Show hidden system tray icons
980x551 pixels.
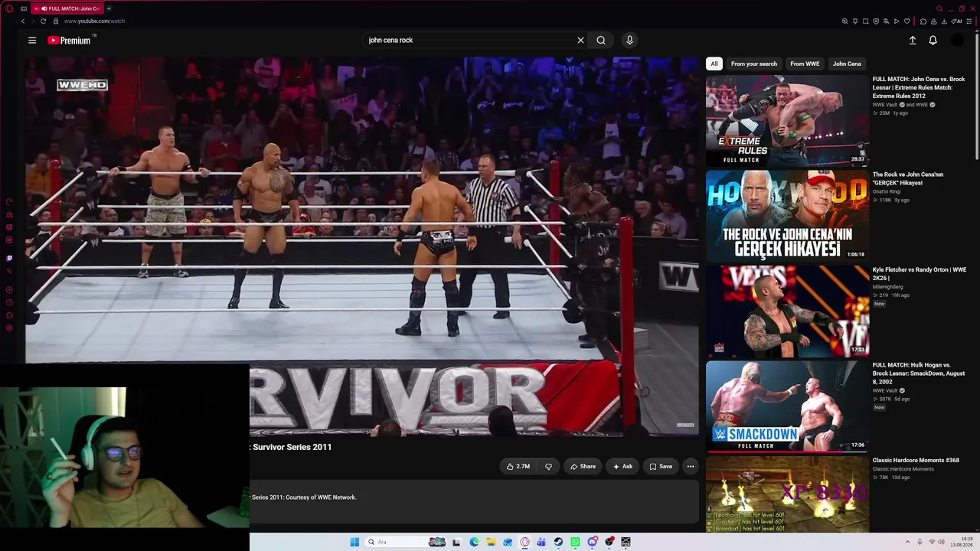pyautogui.click(x=907, y=542)
